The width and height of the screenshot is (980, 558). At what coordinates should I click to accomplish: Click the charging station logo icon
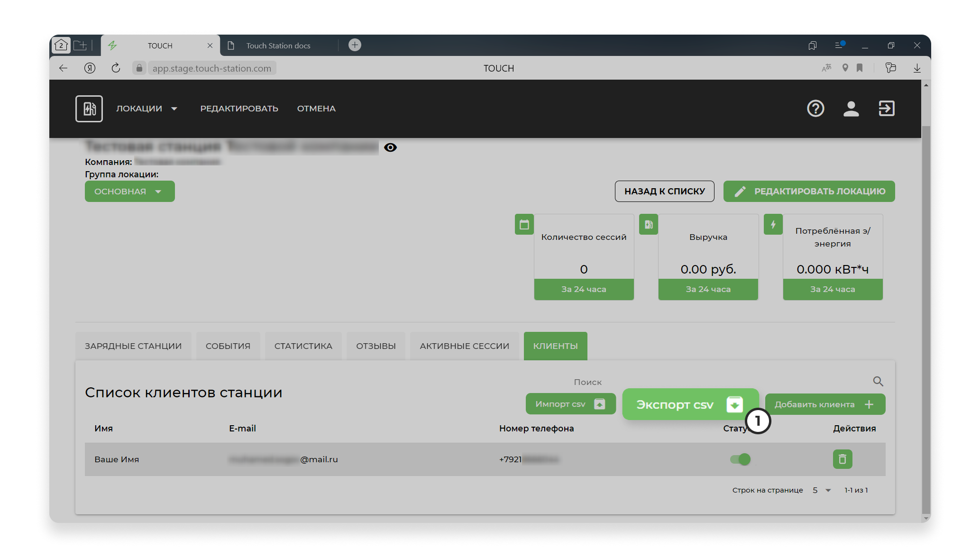(x=89, y=109)
